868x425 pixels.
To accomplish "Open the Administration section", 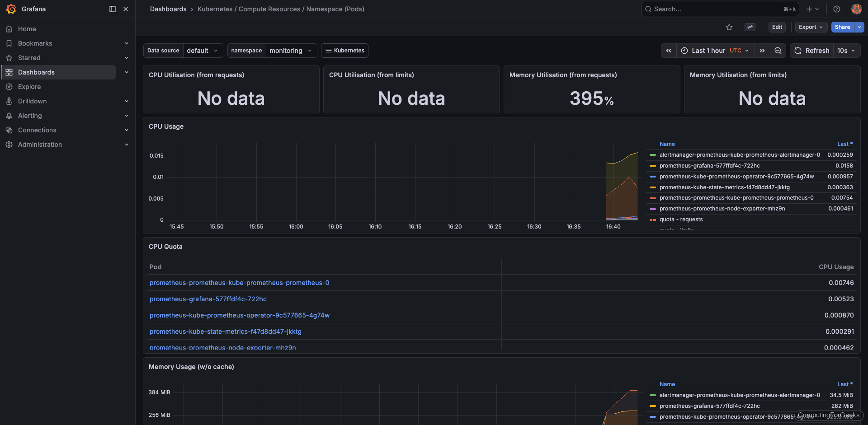I will pos(40,145).
